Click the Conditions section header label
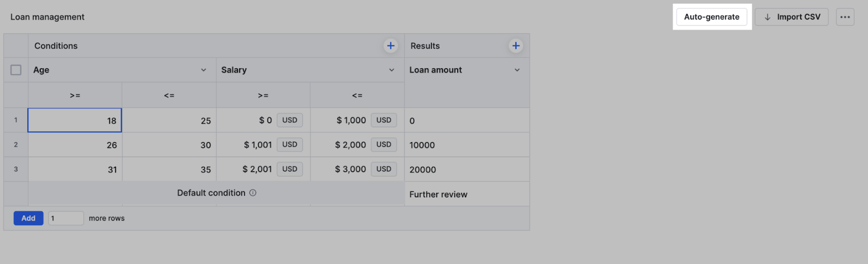868x264 pixels. [x=56, y=46]
